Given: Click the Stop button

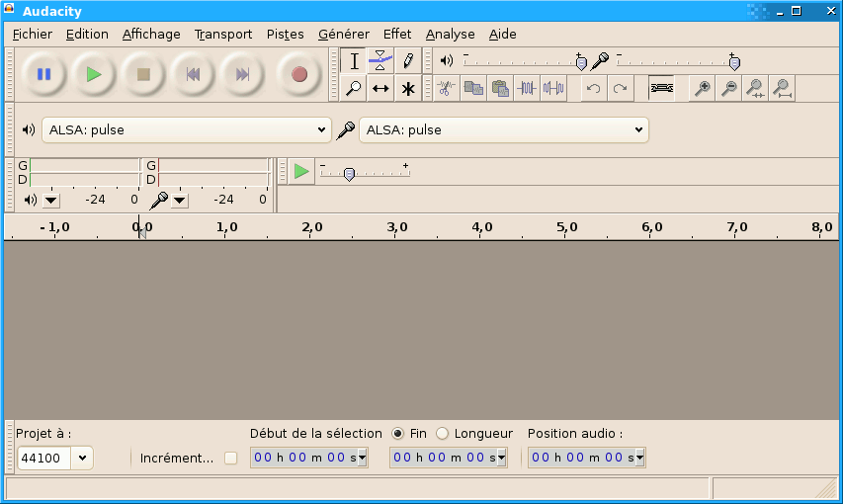Looking at the screenshot, I should coord(143,74).
